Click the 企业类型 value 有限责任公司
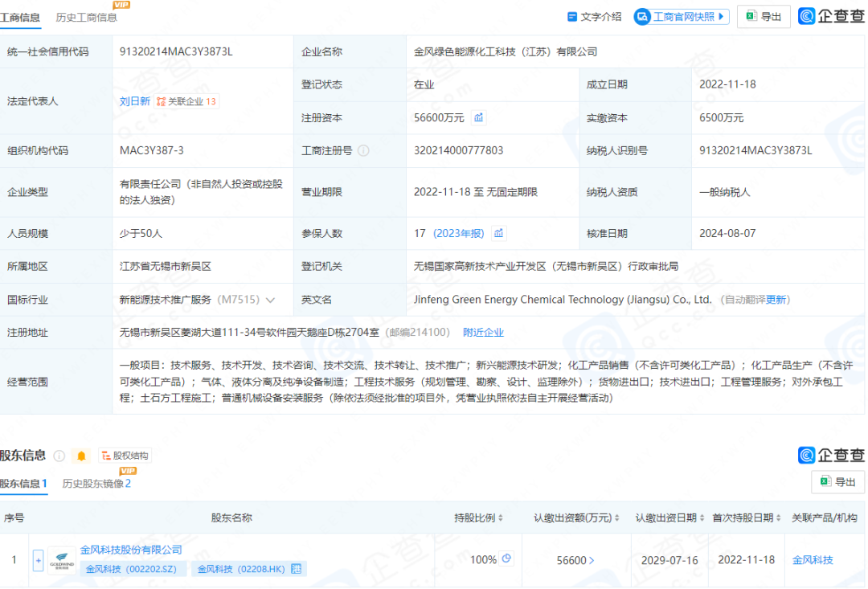This screenshot has height=589, width=868. (x=202, y=192)
